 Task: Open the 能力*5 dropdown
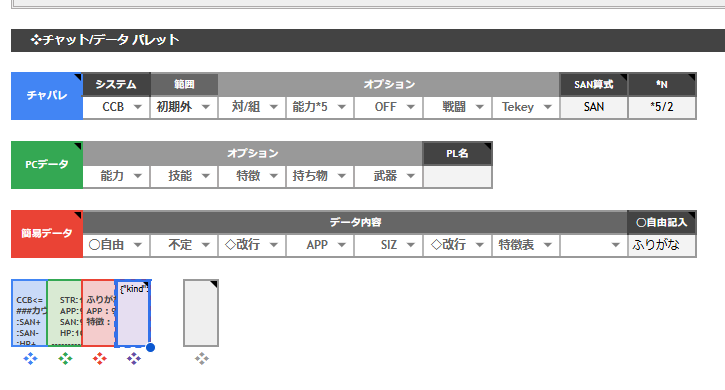point(342,107)
